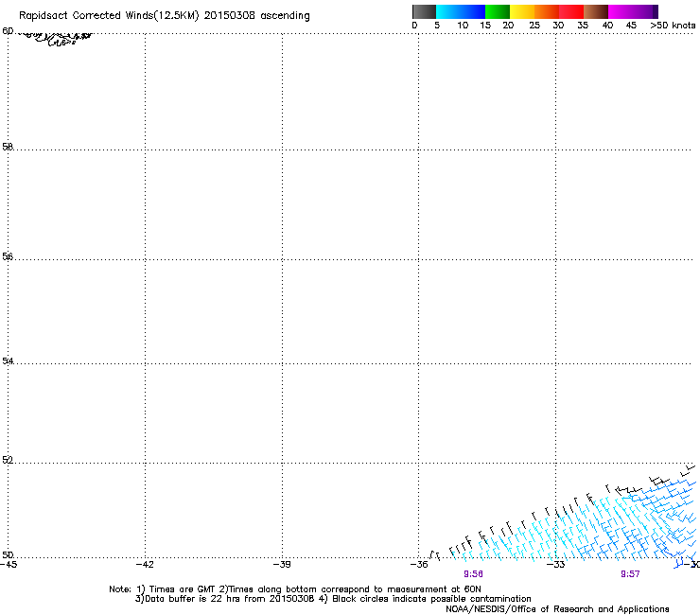The height and width of the screenshot is (615, 700).
Task: Click the longitude label -33
Action: click(556, 565)
